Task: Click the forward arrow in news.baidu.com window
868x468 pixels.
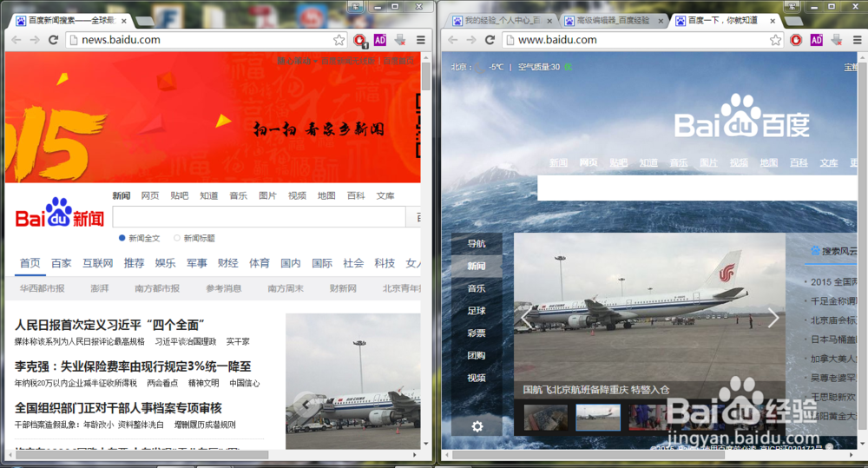Action: point(35,40)
